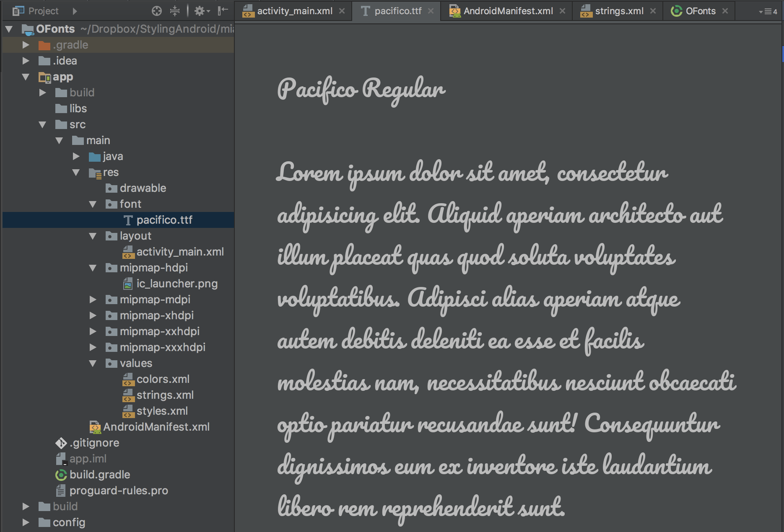Expand the app build folder
The width and height of the screenshot is (784, 532).
click(x=43, y=93)
